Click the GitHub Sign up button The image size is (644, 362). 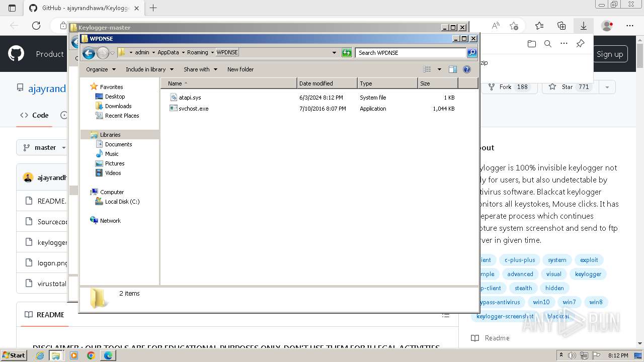coord(610,54)
